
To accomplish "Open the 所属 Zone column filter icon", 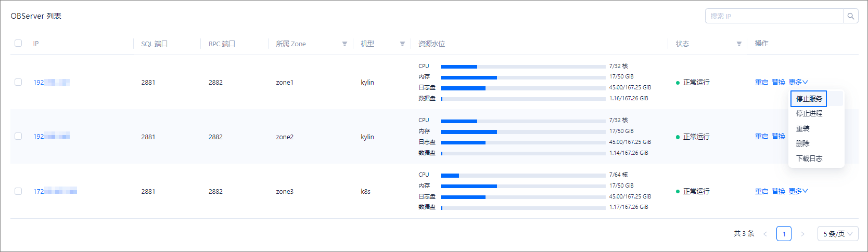I will pos(344,44).
